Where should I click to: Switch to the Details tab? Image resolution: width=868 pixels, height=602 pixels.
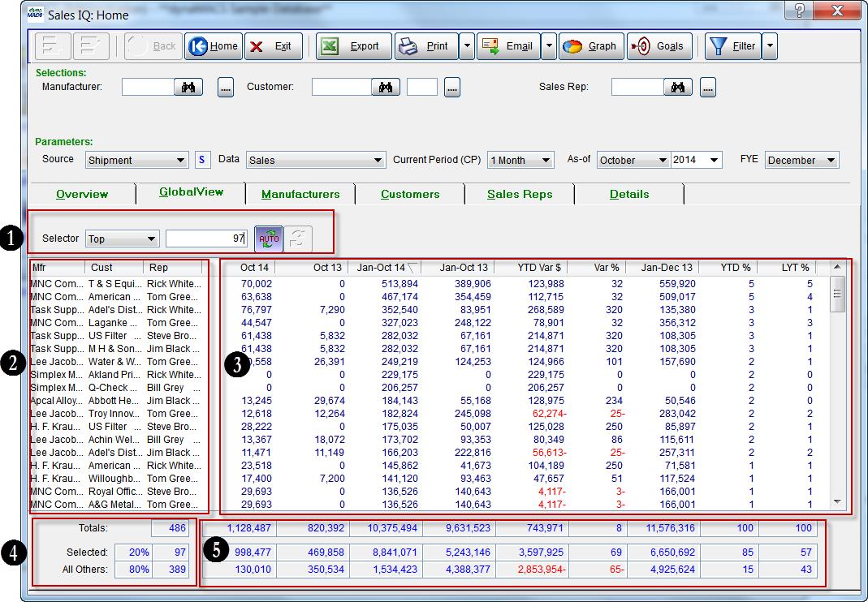tap(628, 194)
